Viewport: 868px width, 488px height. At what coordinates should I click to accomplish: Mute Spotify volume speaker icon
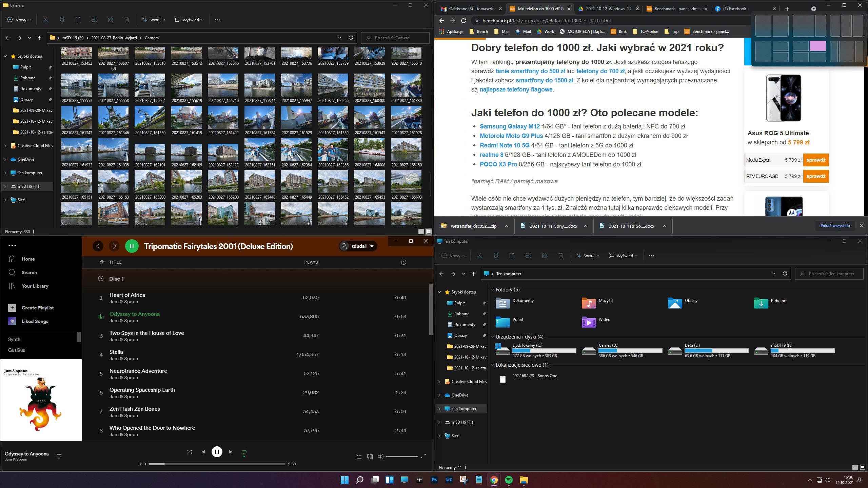point(380,456)
